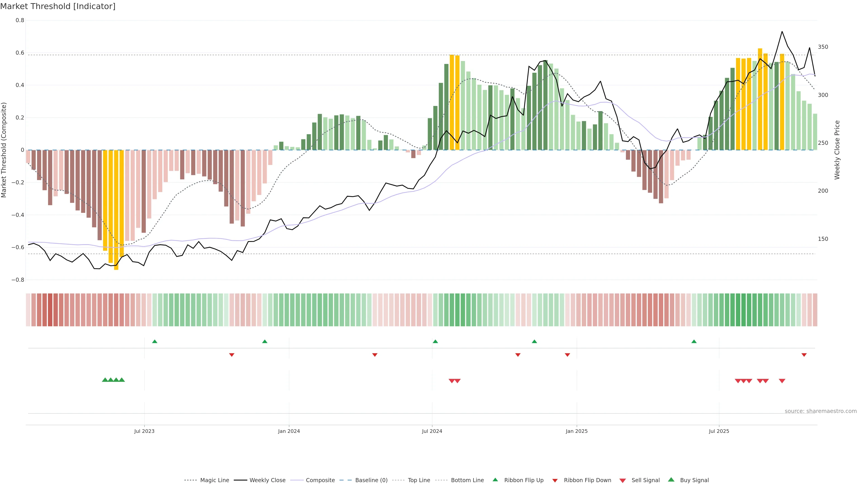Image resolution: width=868 pixels, height=488 pixels.
Task: Click the first Ribbon Flip Up marker after Jul 2023
Action: point(155,342)
